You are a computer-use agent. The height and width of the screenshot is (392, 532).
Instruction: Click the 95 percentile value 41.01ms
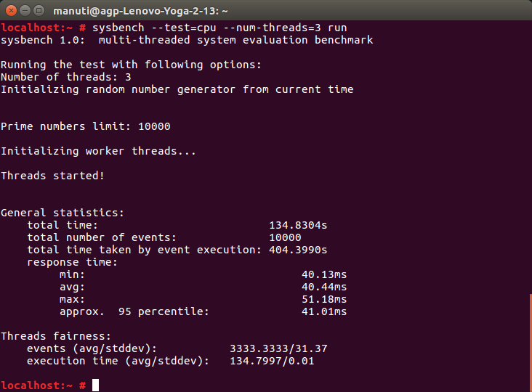click(x=324, y=311)
